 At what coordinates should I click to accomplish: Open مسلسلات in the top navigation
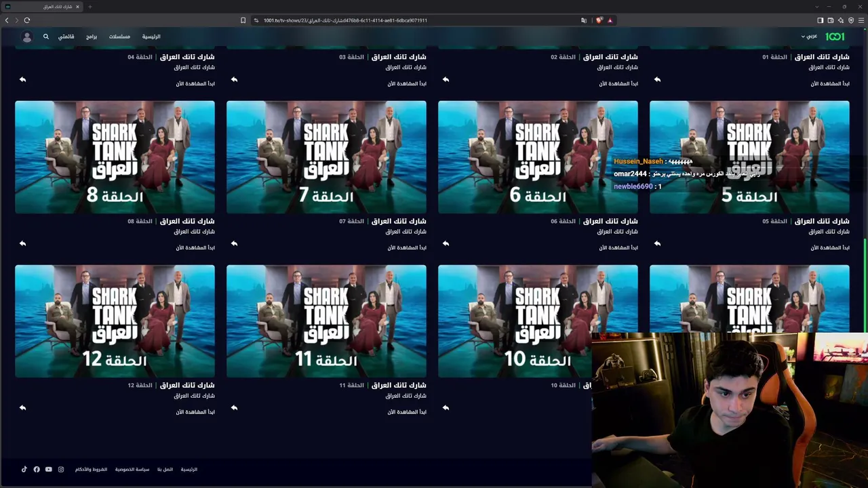tap(119, 37)
